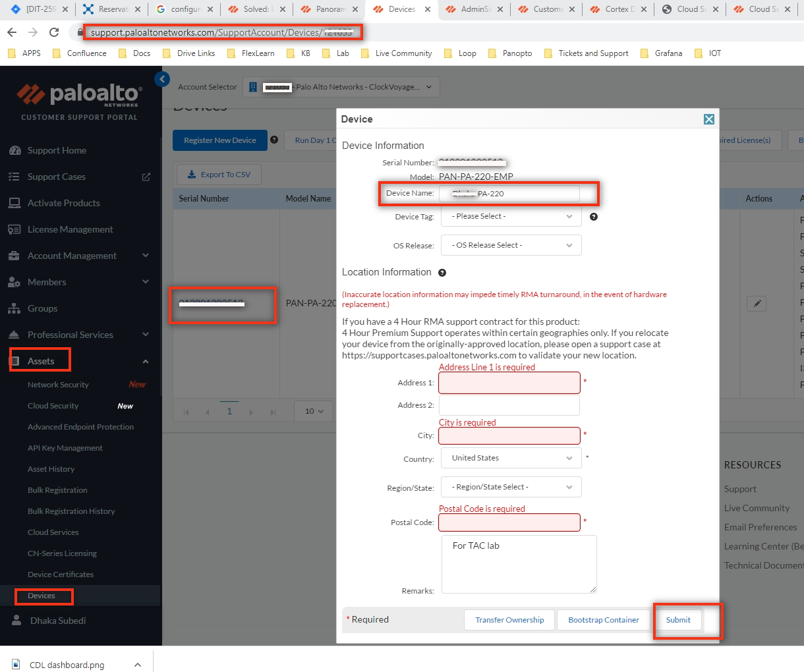Open the OS Release Select dropdown
The height and width of the screenshot is (672, 804).
pos(511,244)
